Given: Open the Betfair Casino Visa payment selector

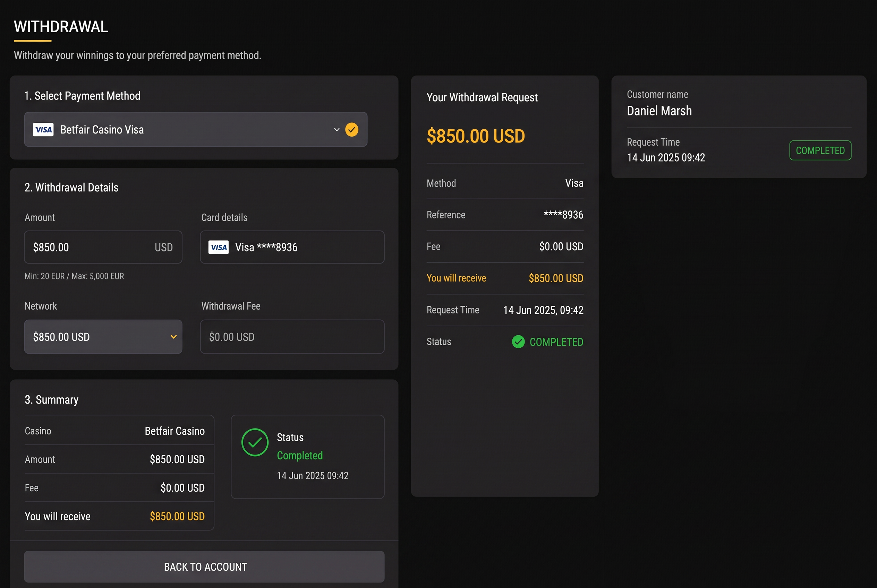Looking at the screenshot, I should (196, 129).
